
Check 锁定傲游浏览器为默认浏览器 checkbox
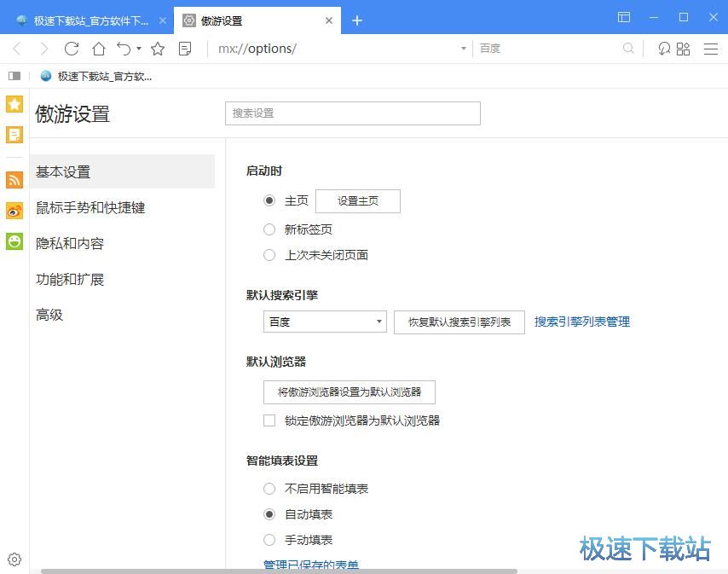pos(269,420)
